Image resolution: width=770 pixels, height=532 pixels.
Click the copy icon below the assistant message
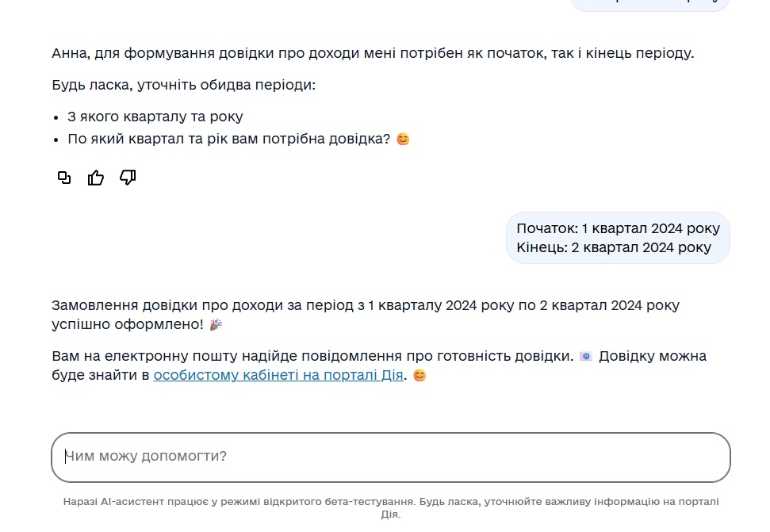63,178
